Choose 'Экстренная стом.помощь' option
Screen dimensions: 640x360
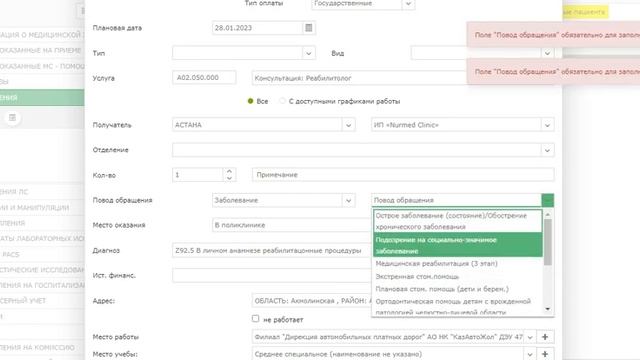click(458, 276)
